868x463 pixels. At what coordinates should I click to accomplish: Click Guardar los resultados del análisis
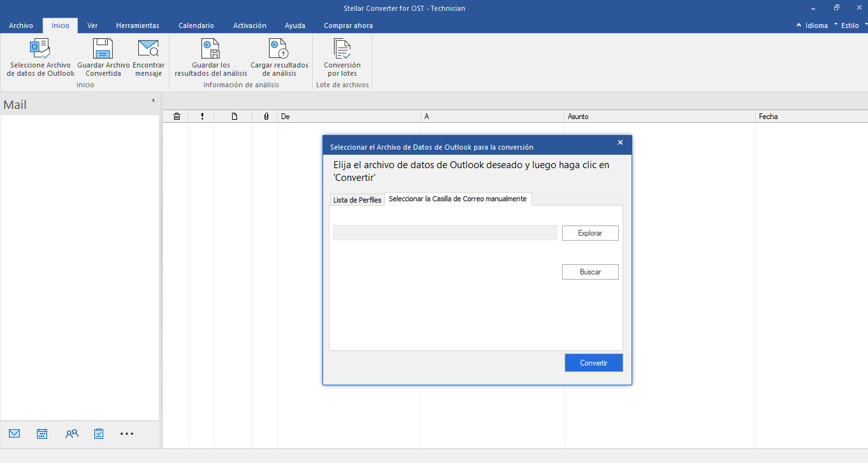[x=211, y=49]
